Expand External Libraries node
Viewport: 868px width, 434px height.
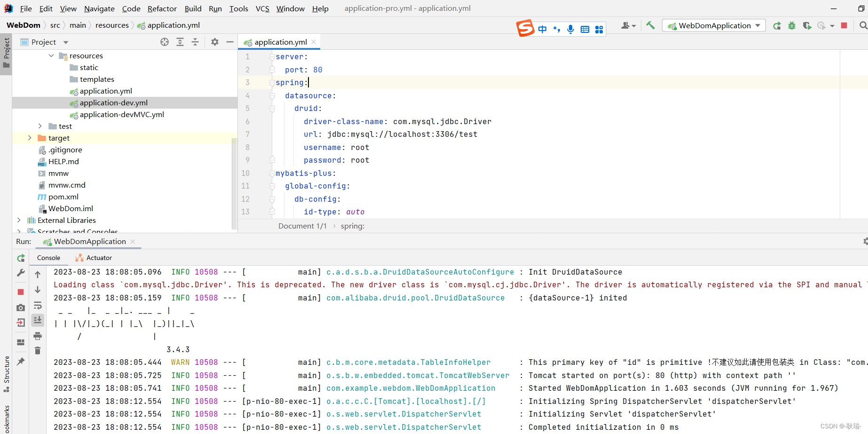click(19, 220)
